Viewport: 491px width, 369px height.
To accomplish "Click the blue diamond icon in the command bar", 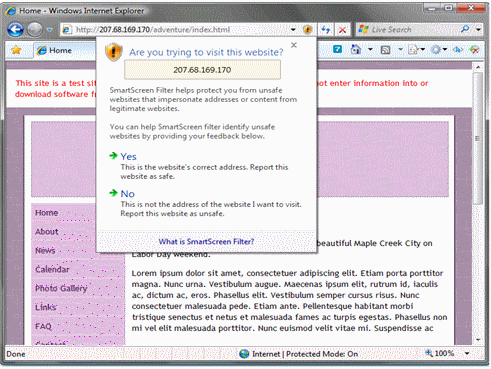I will pos(458,50).
